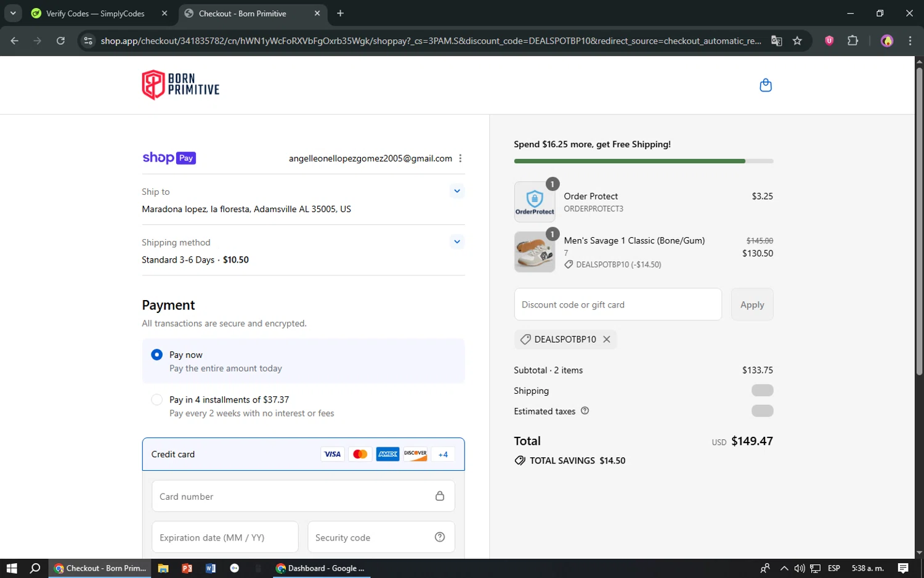Open a new browser tab
This screenshot has height=578, width=924.
[341, 13]
